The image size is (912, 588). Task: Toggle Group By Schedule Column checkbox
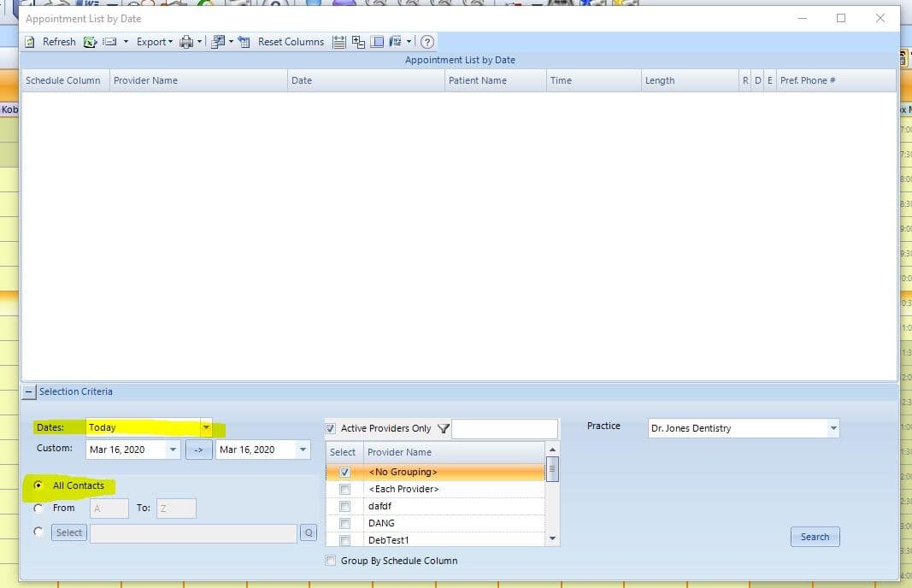point(331,561)
